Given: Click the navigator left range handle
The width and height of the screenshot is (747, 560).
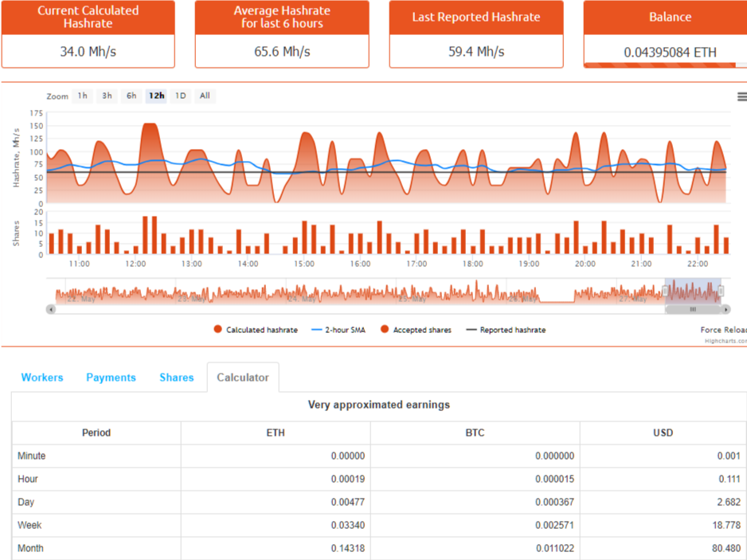Looking at the screenshot, I should click(665, 291).
